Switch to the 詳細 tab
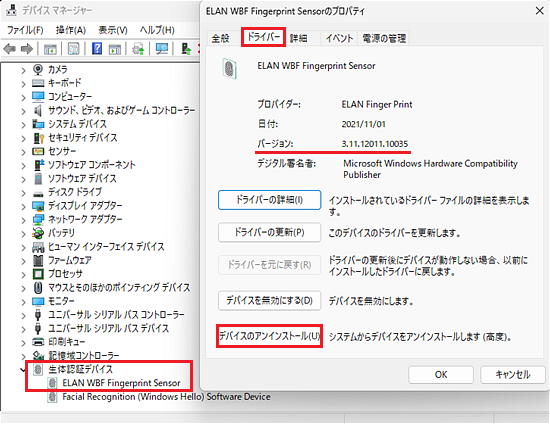This screenshot has width=550, height=424. click(x=299, y=38)
